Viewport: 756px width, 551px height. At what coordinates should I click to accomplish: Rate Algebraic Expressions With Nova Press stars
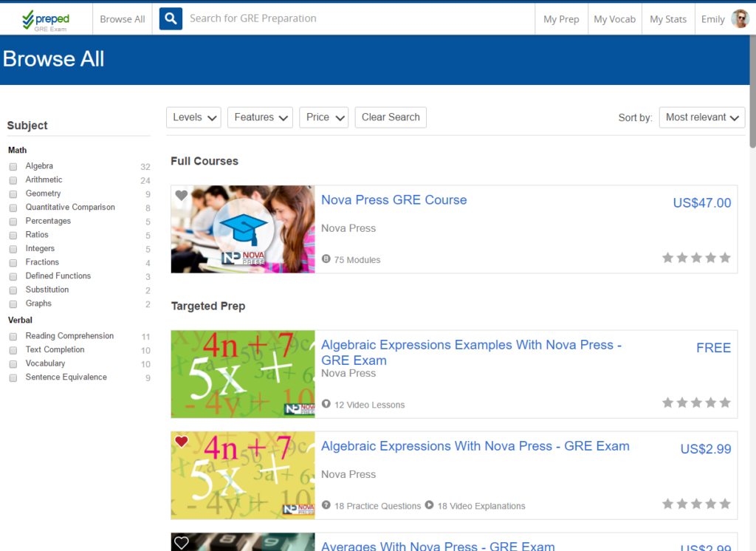click(696, 504)
